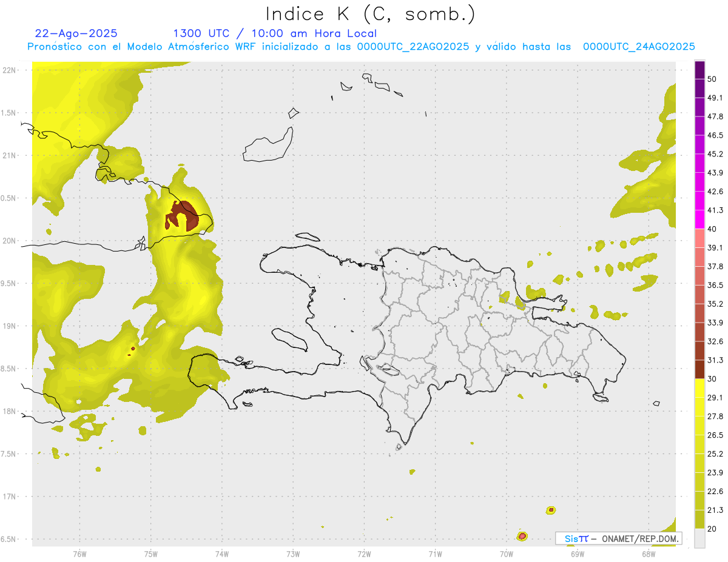Click longitude axis label "73W"
The width and height of the screenshot is (728, 562).
tap(293, 554)
